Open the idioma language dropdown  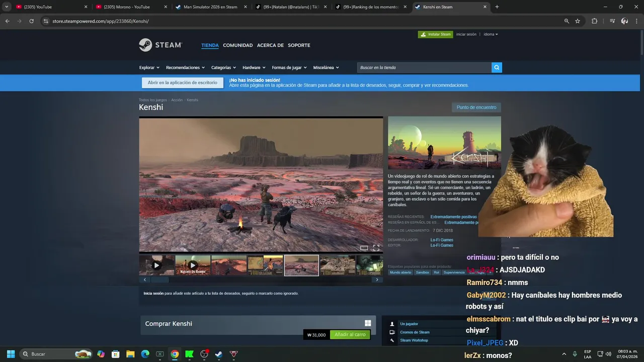tap(491, 34)
